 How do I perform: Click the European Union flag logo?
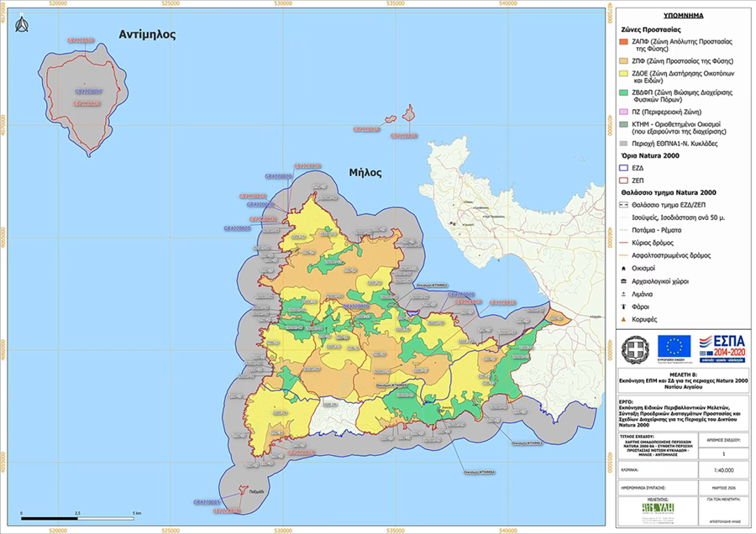coord(675,346)
